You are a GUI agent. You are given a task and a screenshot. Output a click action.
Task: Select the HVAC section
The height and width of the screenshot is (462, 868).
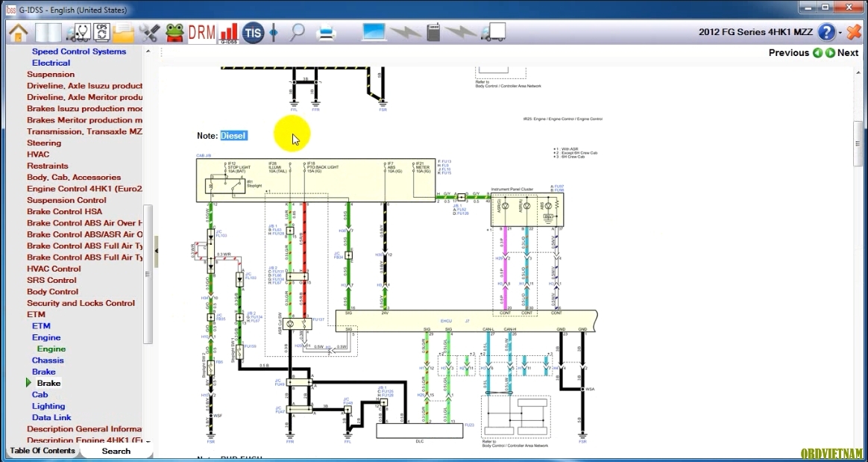tap(38, 154)
